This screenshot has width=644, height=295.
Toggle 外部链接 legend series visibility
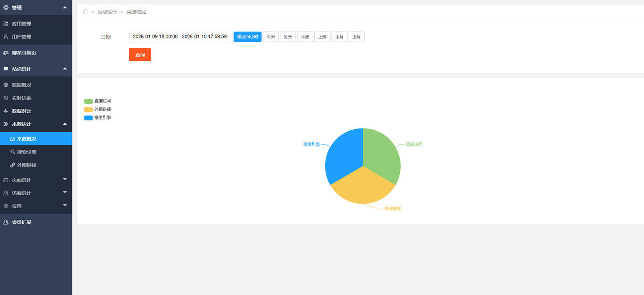pos(97,109)
